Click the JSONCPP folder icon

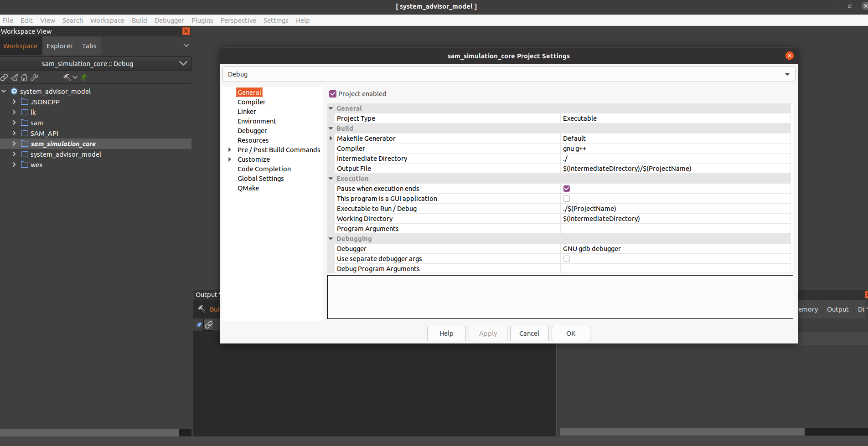pyautogui.click(x=25, y=102)
